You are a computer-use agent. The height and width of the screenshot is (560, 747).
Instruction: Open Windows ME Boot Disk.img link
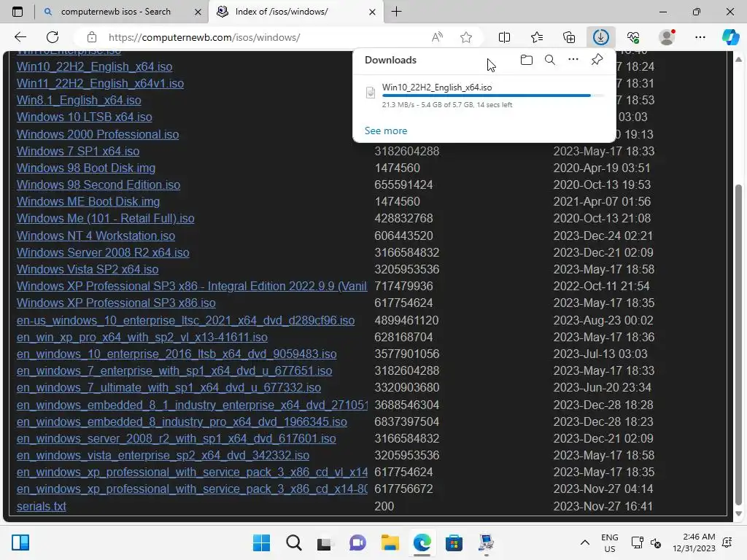pyautogui.click(x=88, y=201)
